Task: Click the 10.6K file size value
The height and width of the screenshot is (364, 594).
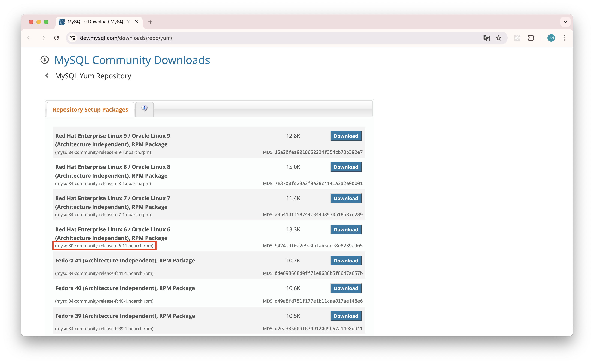Action: (x=293, y=288)
